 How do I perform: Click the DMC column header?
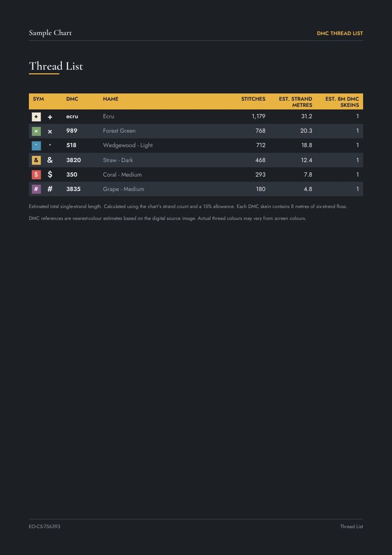[x=72, y=99]
